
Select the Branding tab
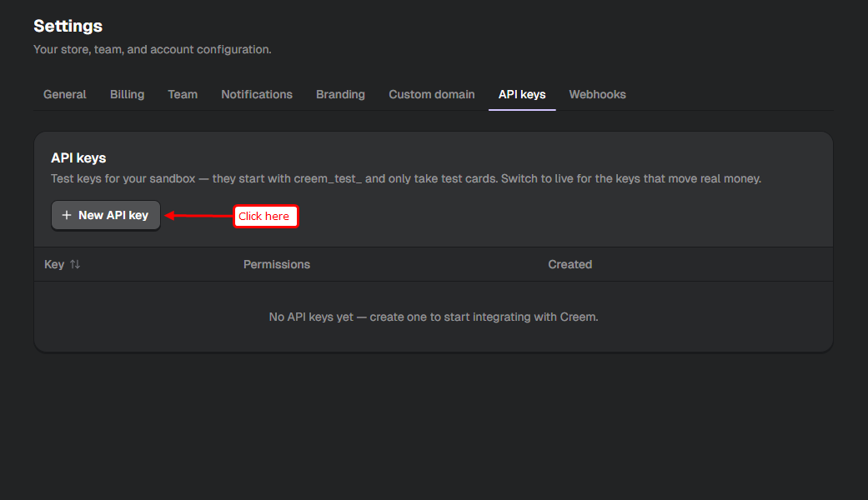pos(340,94)
